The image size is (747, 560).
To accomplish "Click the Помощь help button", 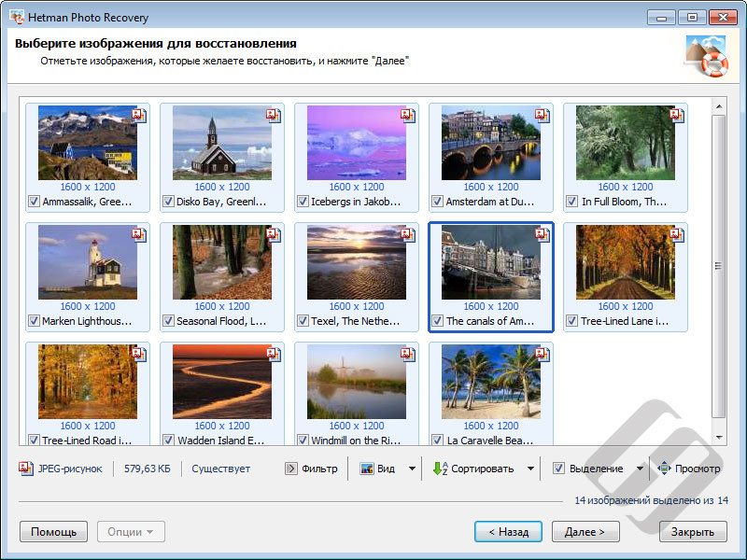I will [53, 532].
